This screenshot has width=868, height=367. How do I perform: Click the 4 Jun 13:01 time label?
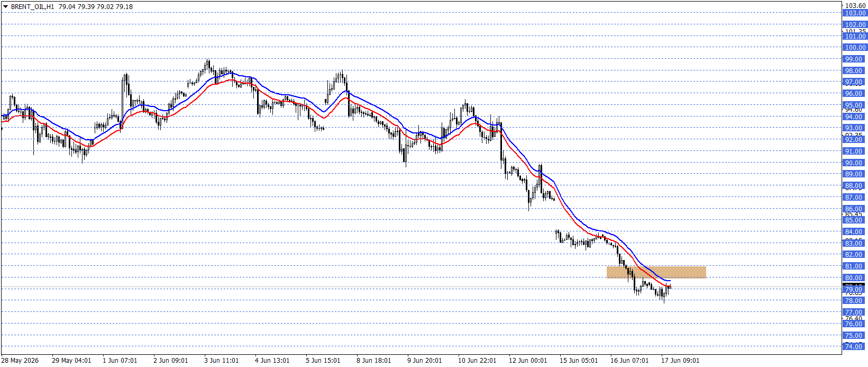coord(272,361)
